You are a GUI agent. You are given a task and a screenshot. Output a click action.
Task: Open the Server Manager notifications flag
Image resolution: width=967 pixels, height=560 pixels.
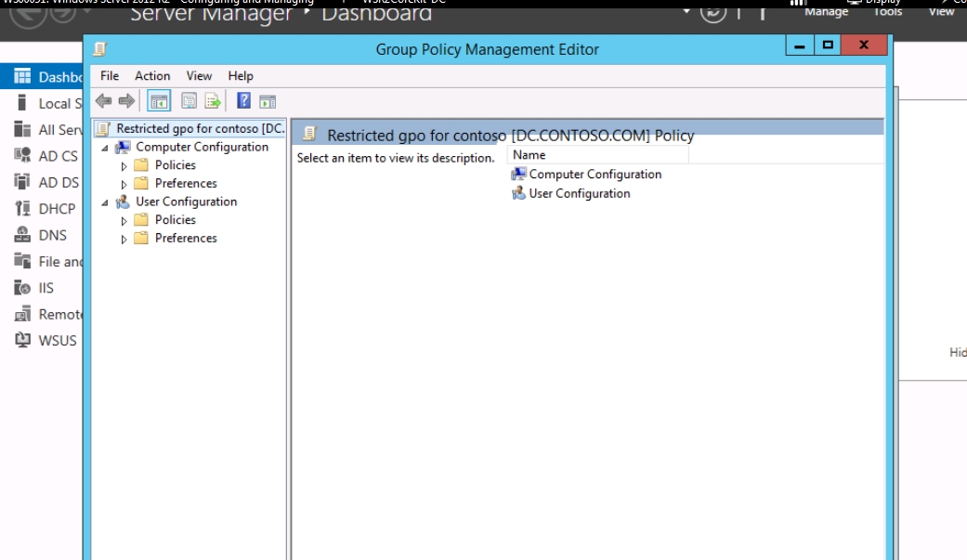click(763, 12)
